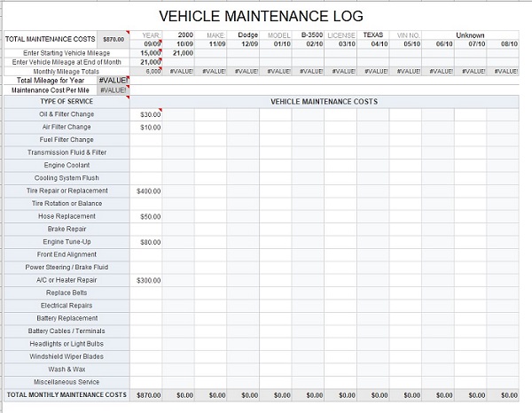Click the Total Monthly Maintenance Costs label
This screenshot has width=532, height=413.
click(x=66, y=394)
